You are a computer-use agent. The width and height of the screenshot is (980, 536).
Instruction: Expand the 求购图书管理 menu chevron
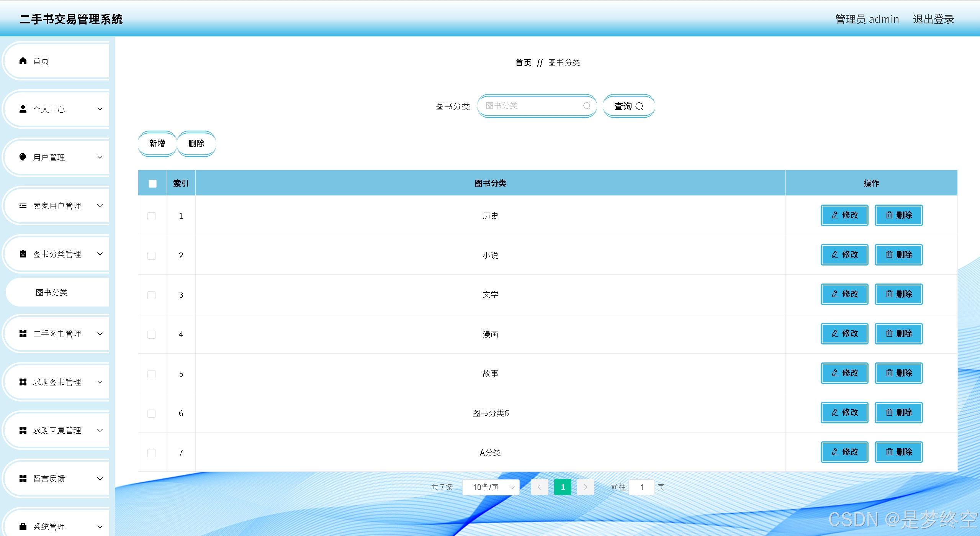100,382
